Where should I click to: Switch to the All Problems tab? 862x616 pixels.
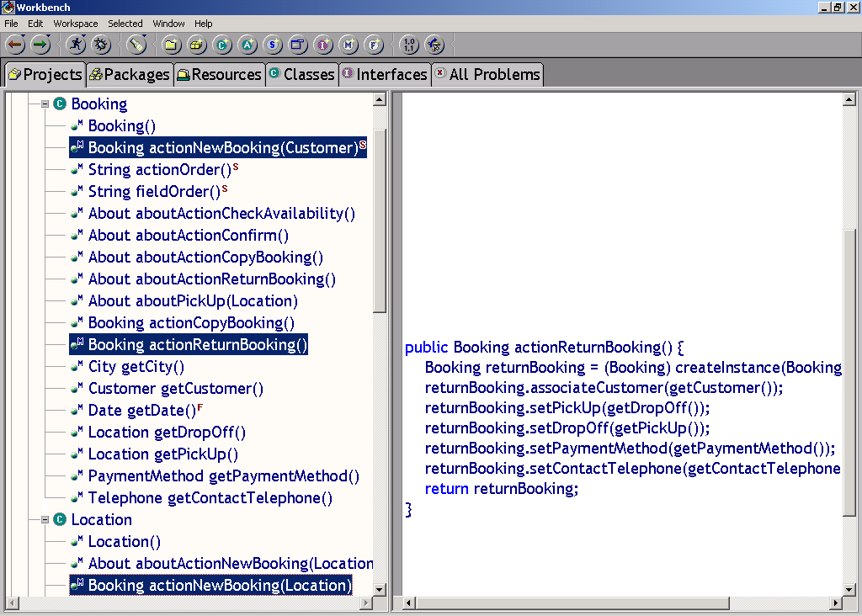pyautogui.click(x=487, y=75)
